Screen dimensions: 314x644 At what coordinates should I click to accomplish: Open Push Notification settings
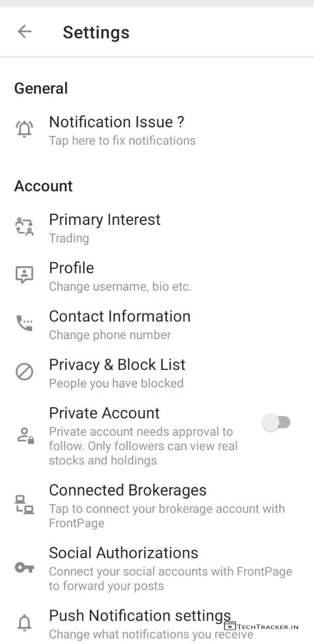(x=140, y=616)
